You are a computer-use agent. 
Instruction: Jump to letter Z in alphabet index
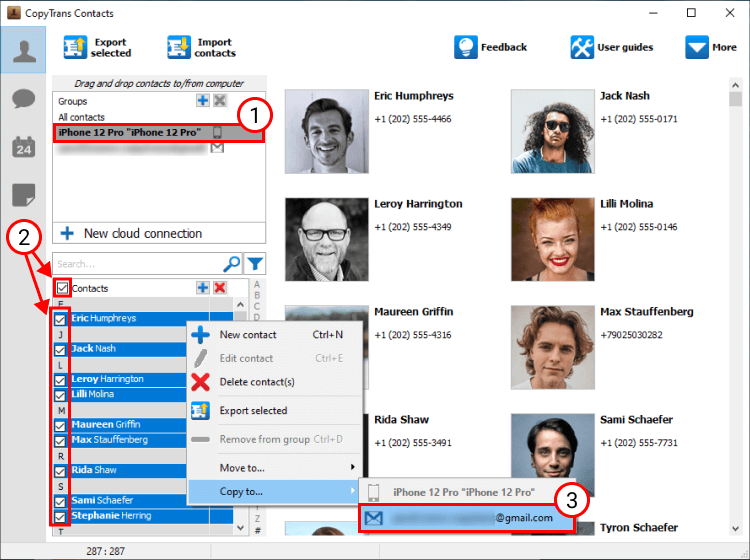pos(257,519)
